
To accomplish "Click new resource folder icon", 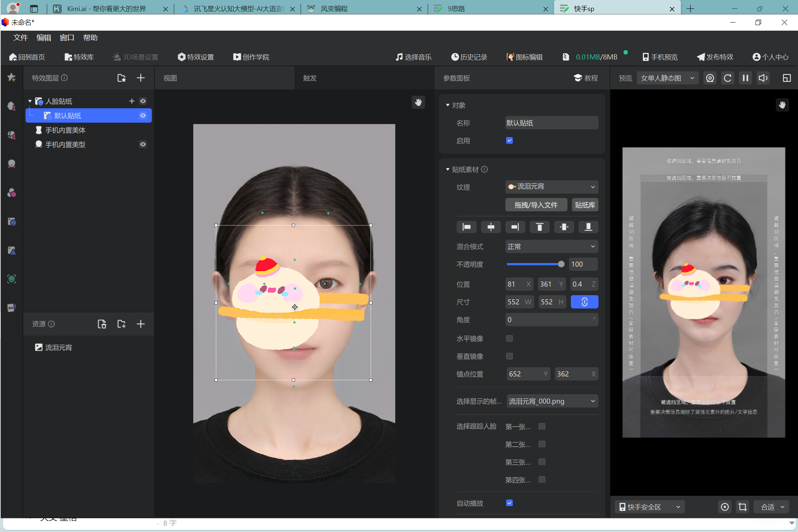I will click(121, 324).
